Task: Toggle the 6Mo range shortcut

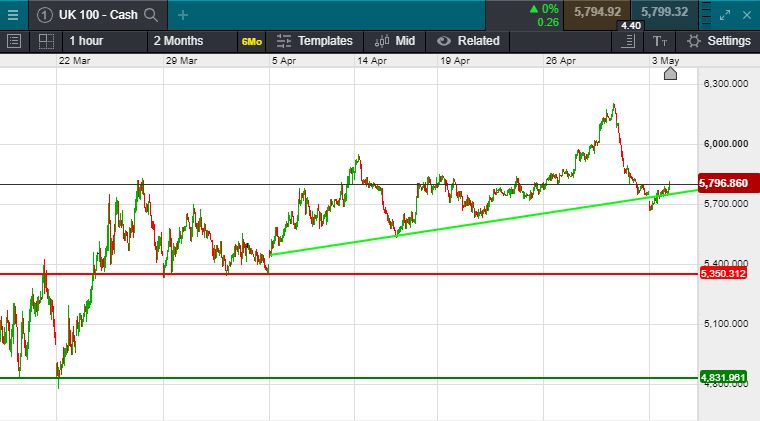Action: coord(250,41)
